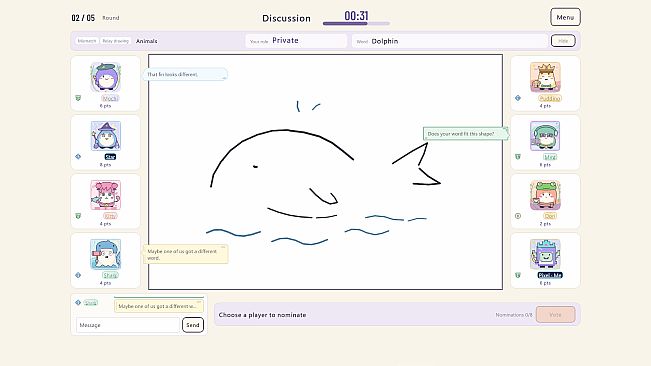Click the 'That fin looks different' speech bubble

185,74
